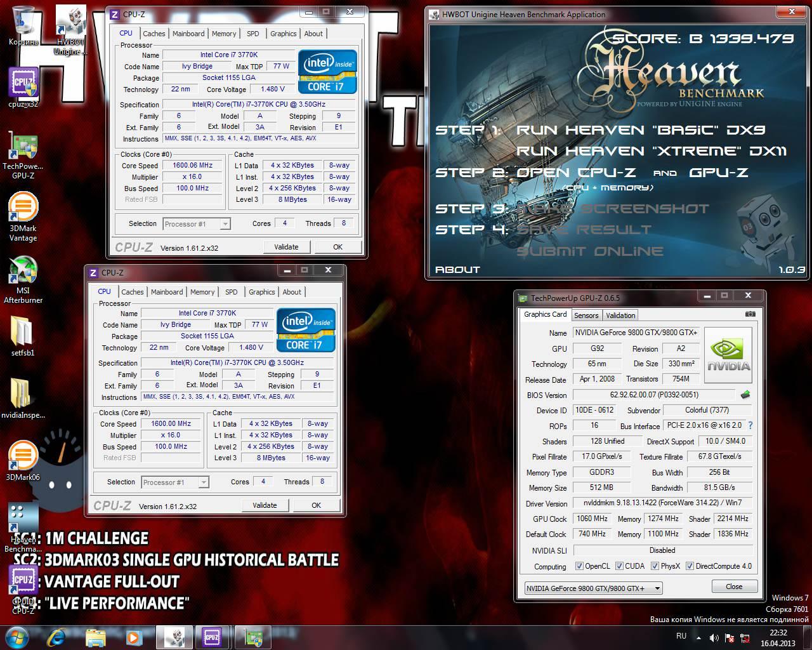Click ABOUT in the Heaven Benchmark window
The height and width of the screenshot is (650, 812).
(x=457, y=270)
